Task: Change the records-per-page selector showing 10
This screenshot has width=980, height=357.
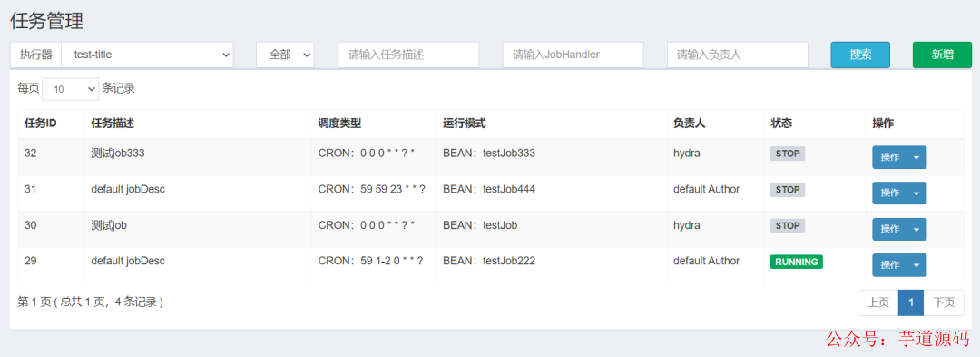Action: (70, 89)
